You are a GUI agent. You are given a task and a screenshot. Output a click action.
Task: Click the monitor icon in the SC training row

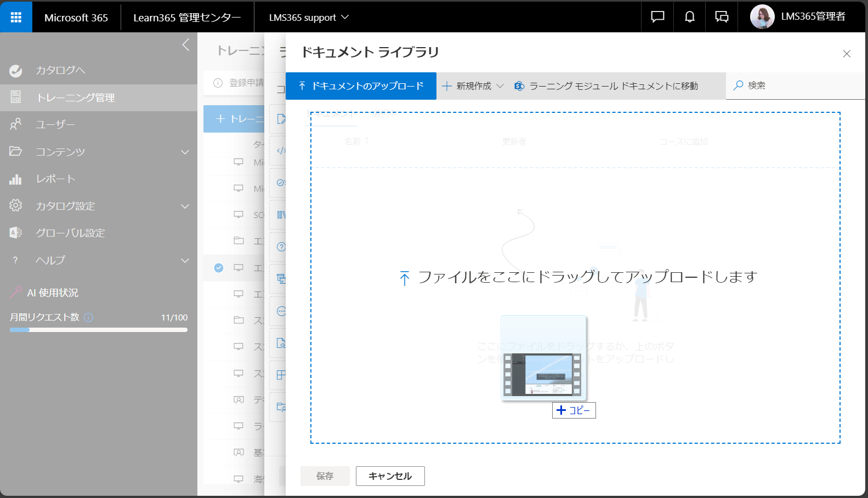point(239,215)
